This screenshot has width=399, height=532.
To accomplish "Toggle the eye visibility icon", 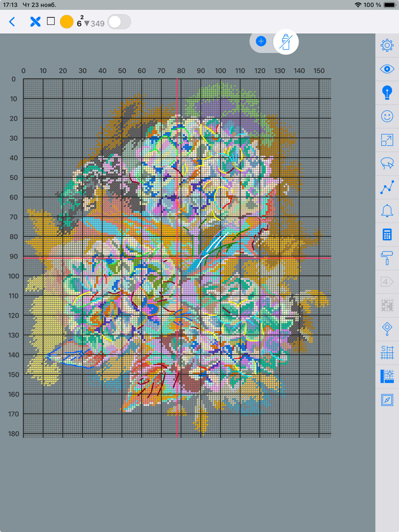I will (x=387, y=69).
